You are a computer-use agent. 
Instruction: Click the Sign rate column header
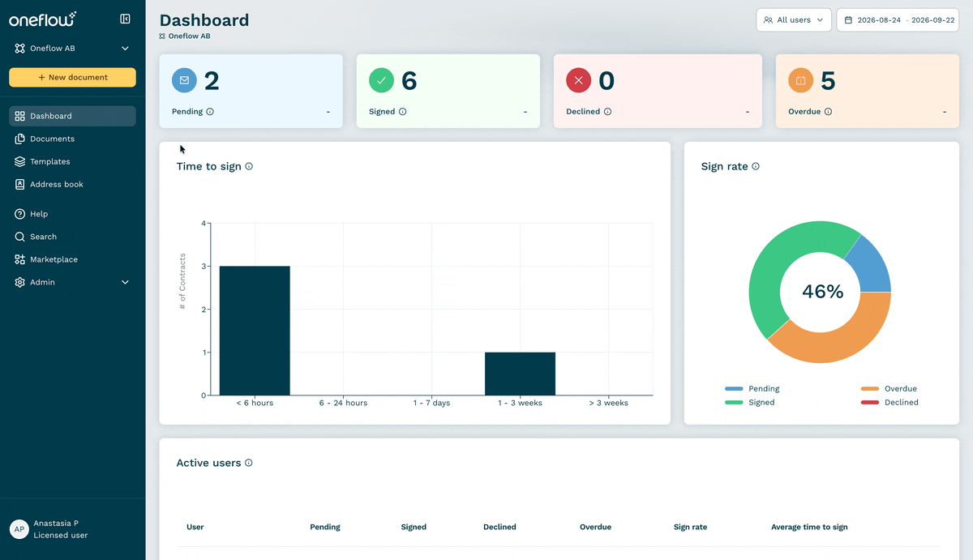point(690,527)
